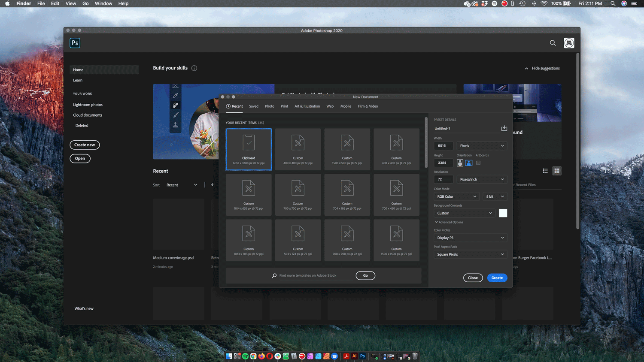
Task: Save document preset icon next to Untitled-1
Action: 504,128
